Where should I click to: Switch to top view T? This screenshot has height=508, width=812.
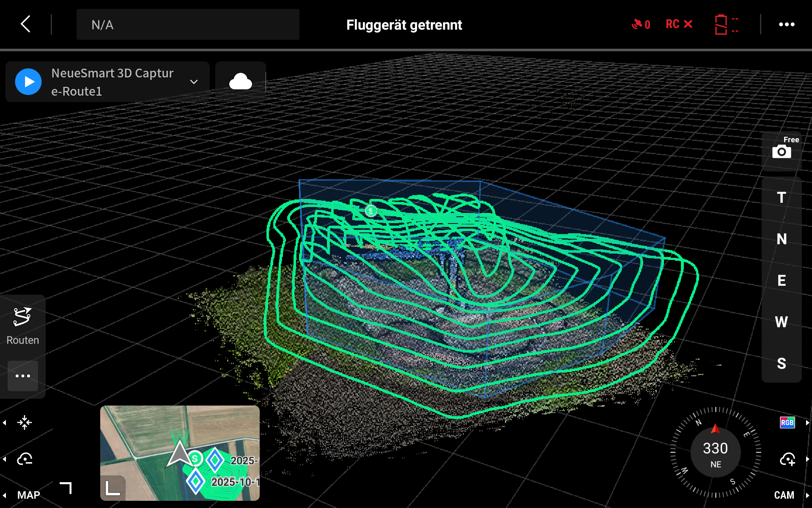tap(782, 198)
